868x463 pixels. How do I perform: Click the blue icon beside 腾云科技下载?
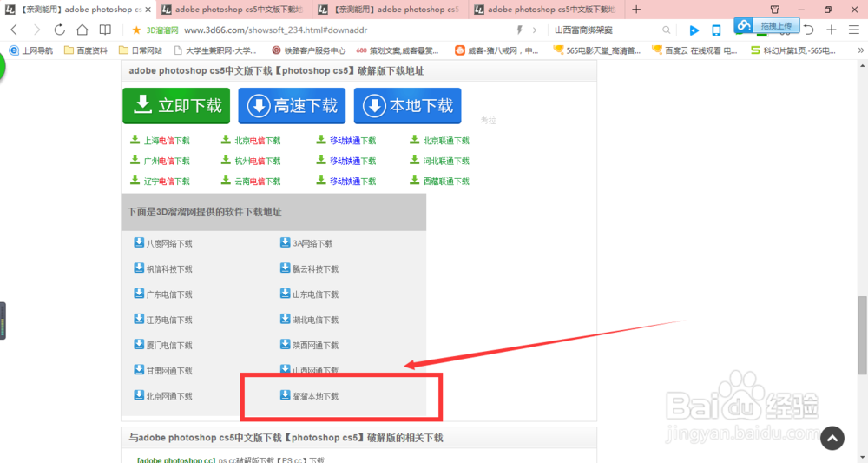[x=285, y=268]
